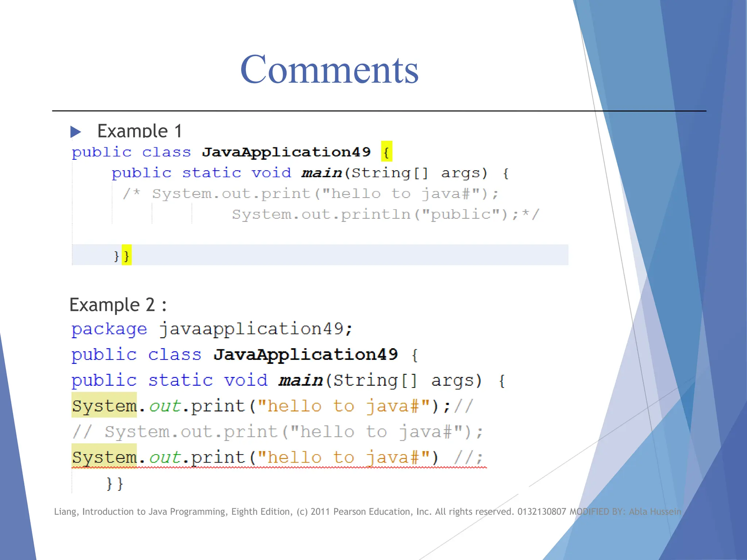
Task: Click the grey '// System.out.print' commented line
Action: tap(278, 432)
